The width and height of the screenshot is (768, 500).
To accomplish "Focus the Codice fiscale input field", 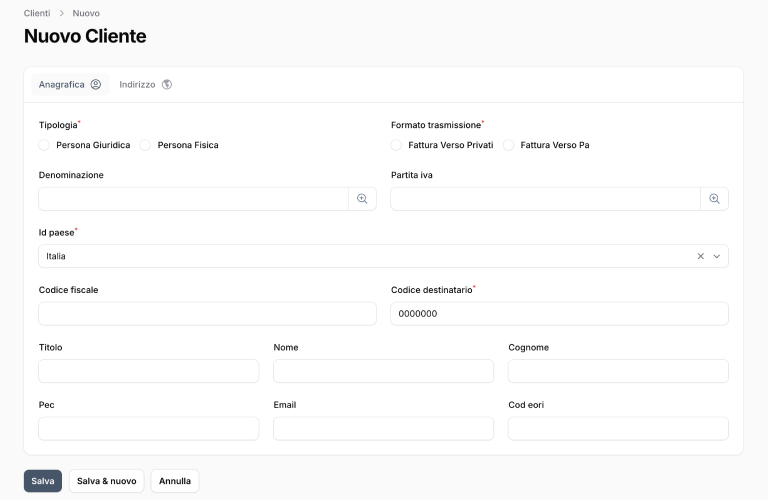I will click(207, 314).
